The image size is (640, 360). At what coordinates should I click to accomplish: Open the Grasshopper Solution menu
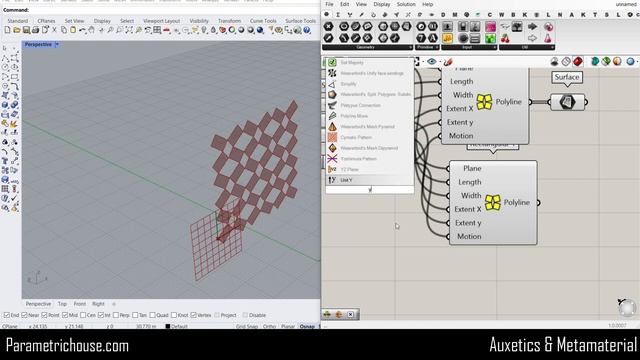[406, 4]
